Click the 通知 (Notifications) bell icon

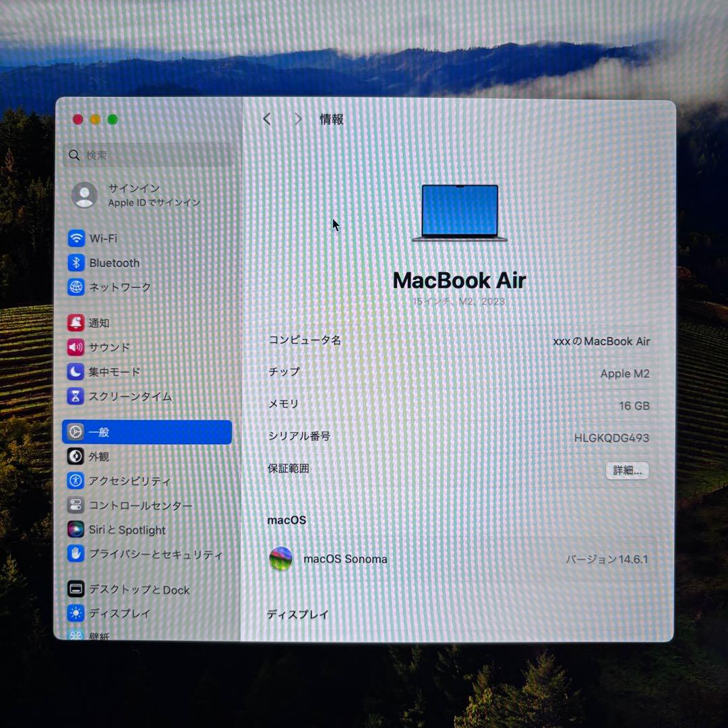coord(76,323)
